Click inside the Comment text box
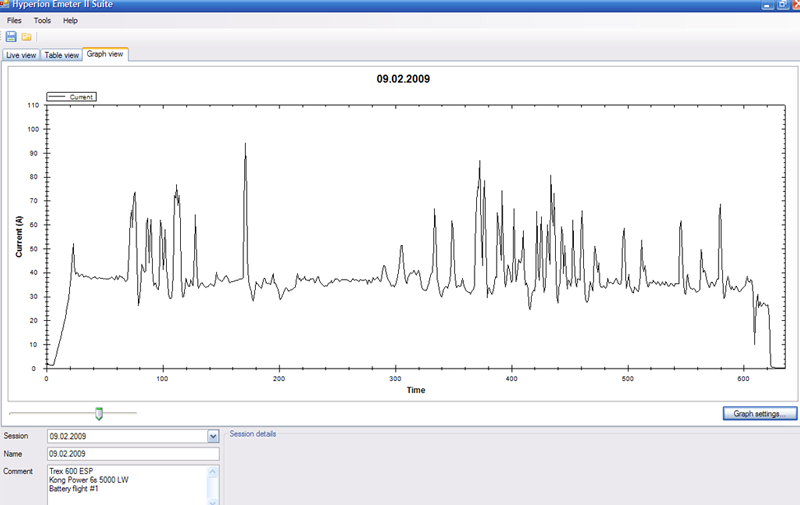Image resolution: width=800 pixels, height=505 pixels. [x=125, y=485]
